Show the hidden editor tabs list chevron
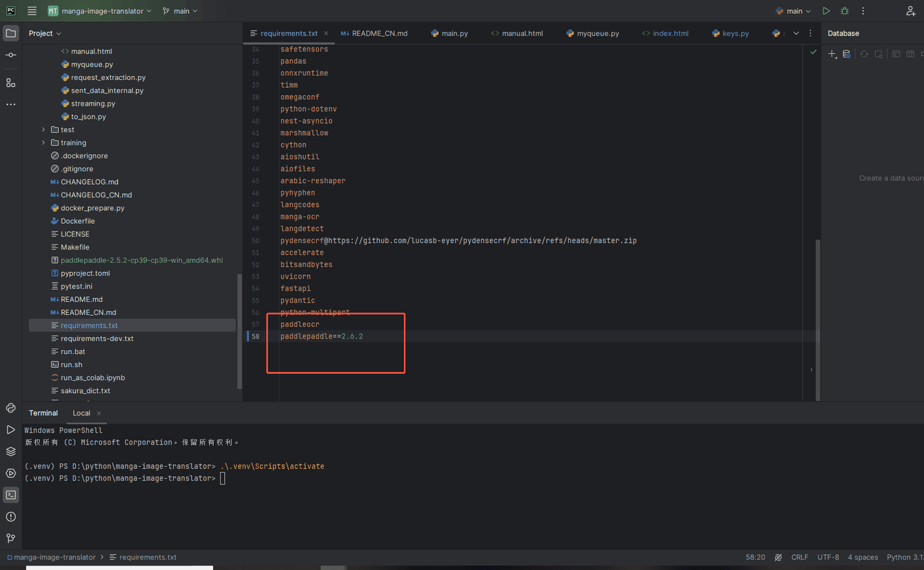 point(796,33)
